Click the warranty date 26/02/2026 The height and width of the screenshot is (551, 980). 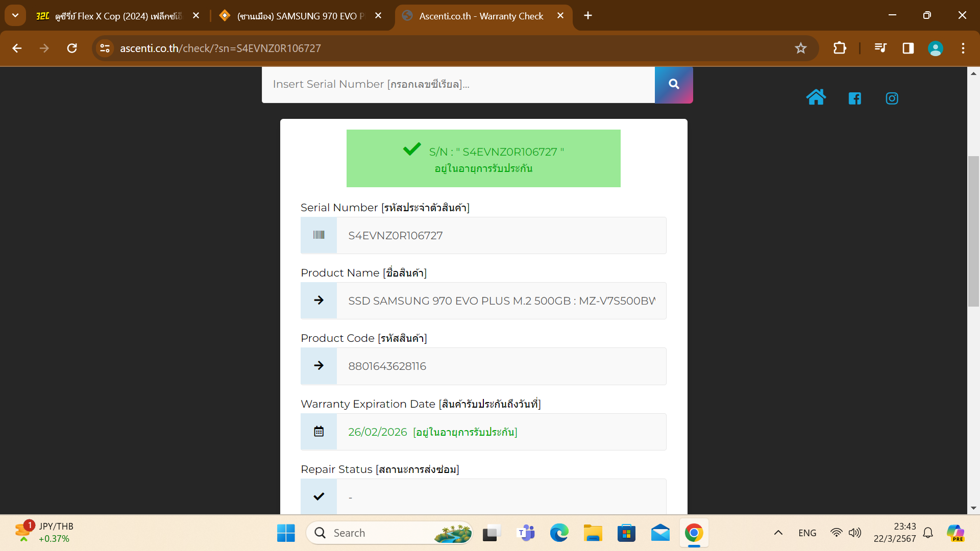click(x=377, y=432)
